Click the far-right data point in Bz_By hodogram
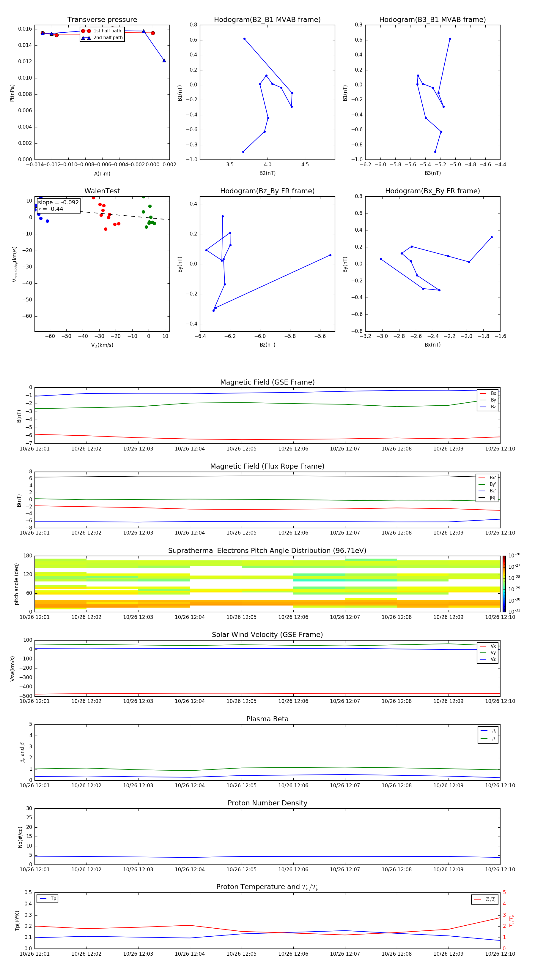Viewport: 535px width, 980px height. coord(330,255)
